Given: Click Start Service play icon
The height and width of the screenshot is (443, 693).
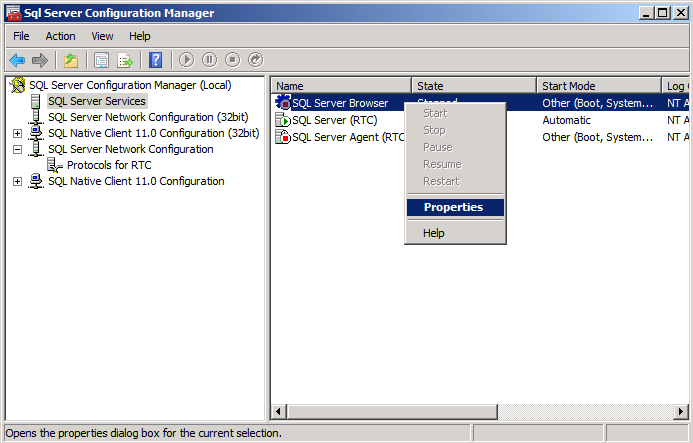Looking at the screenshot, I should [x=187, y=60].
